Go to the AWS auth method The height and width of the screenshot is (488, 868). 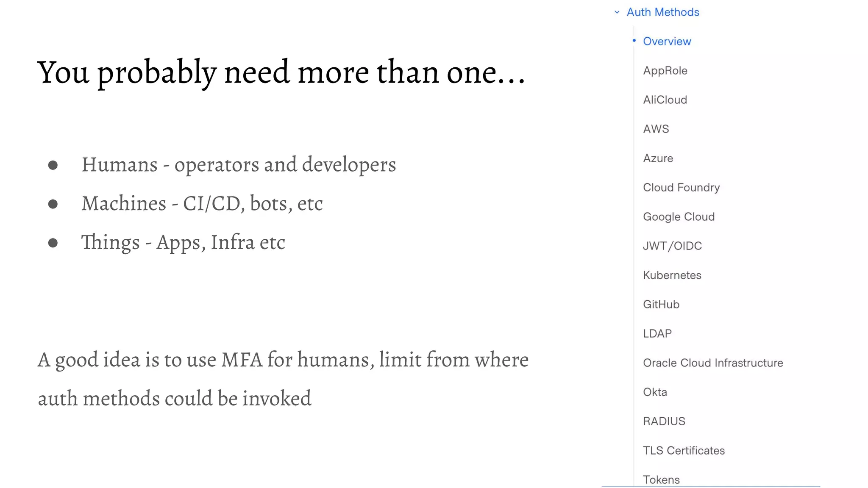(x=656, y=129)
